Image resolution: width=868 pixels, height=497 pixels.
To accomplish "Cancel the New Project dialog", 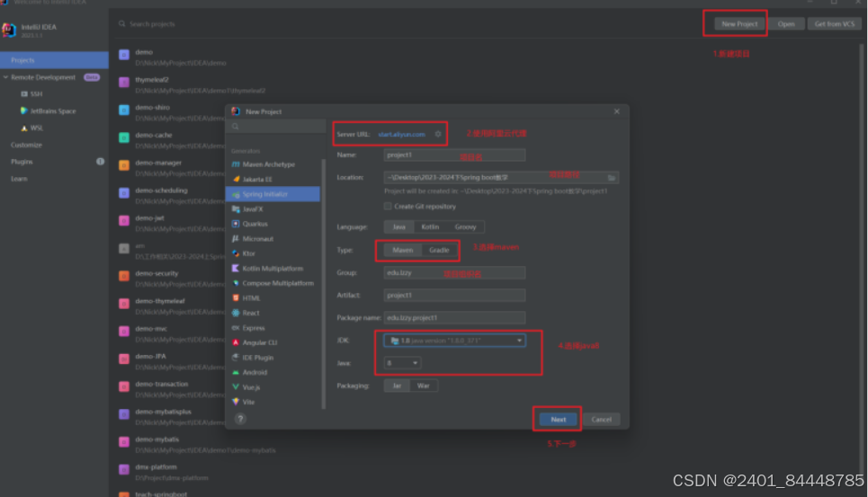I will click(601, 419).
